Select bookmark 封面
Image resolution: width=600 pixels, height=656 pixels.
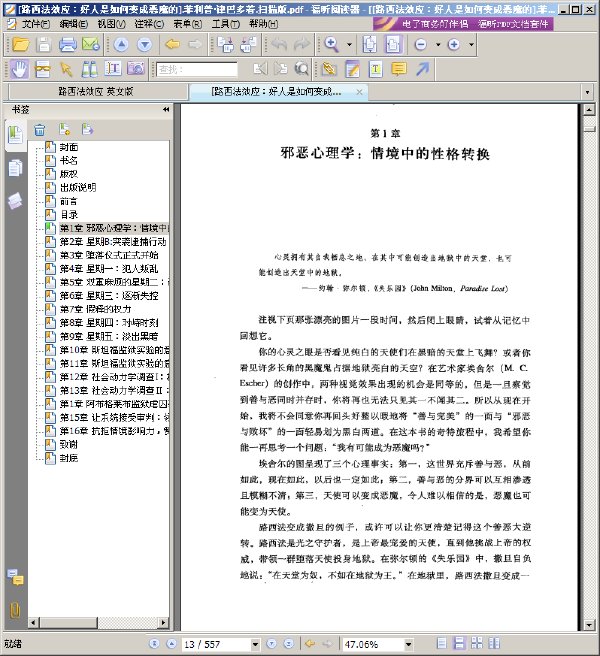tap(69, 147)
